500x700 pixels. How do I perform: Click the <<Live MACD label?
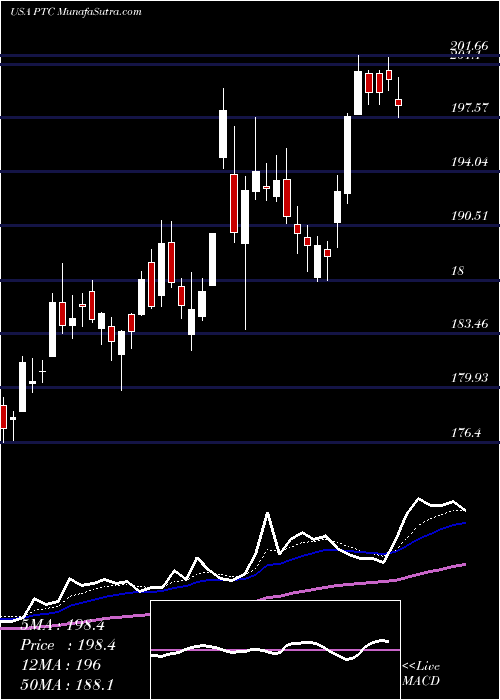click(x=421, y=674)
